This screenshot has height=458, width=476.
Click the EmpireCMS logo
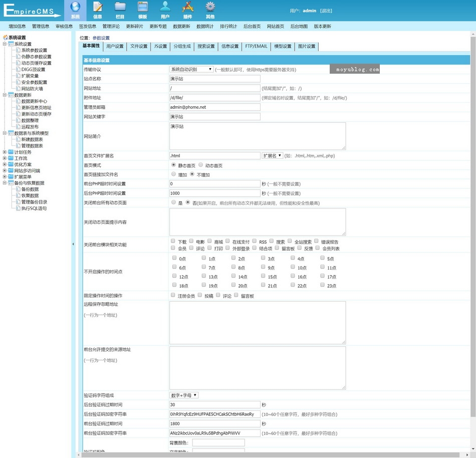(32, 11)
